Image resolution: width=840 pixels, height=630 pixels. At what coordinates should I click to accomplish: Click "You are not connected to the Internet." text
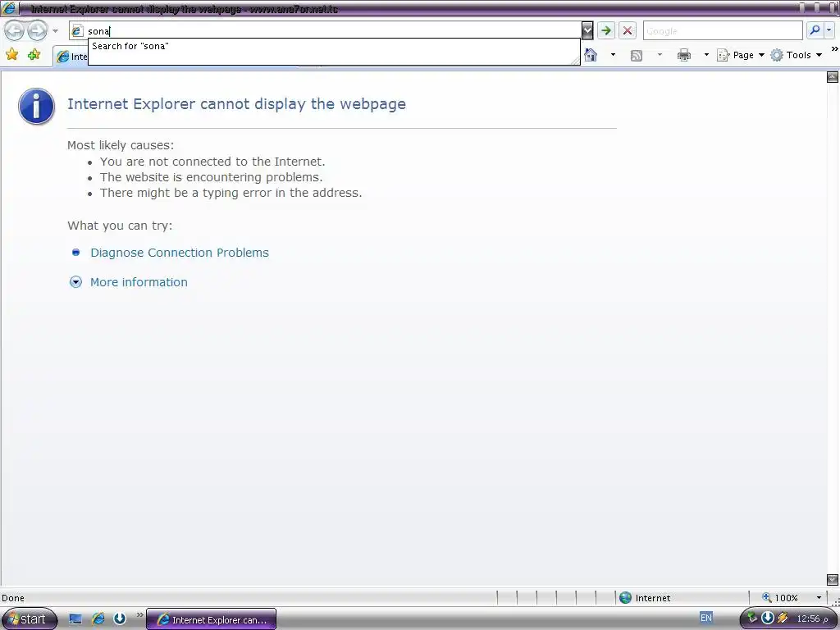coord(212,162)
